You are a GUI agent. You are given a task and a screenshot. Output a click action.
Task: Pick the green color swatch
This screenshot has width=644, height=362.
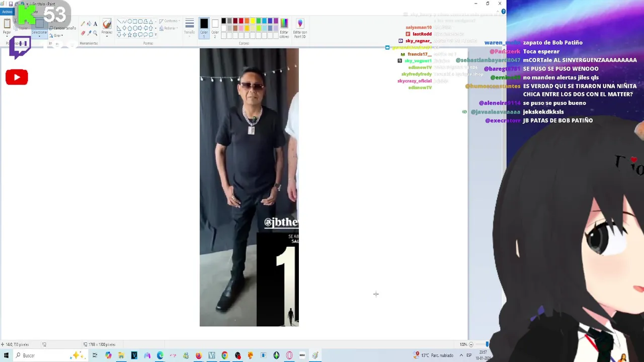tap(258, 21)
